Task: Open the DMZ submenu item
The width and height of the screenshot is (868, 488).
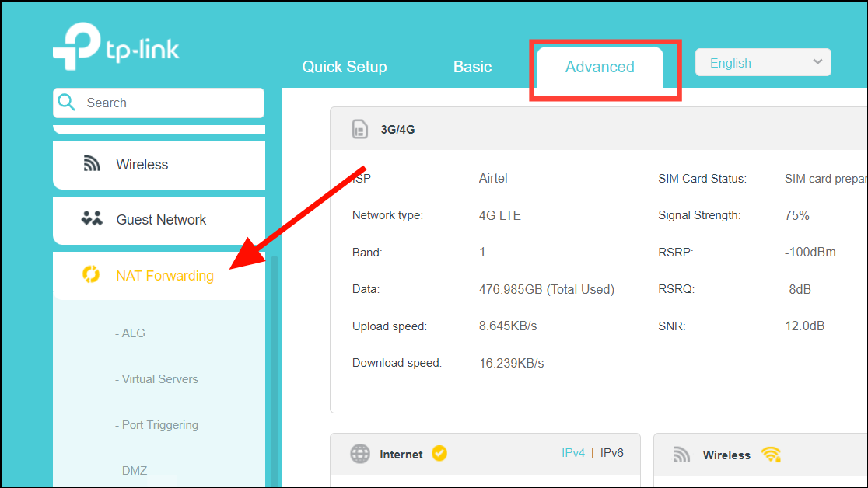Action: tap(131, 471)
